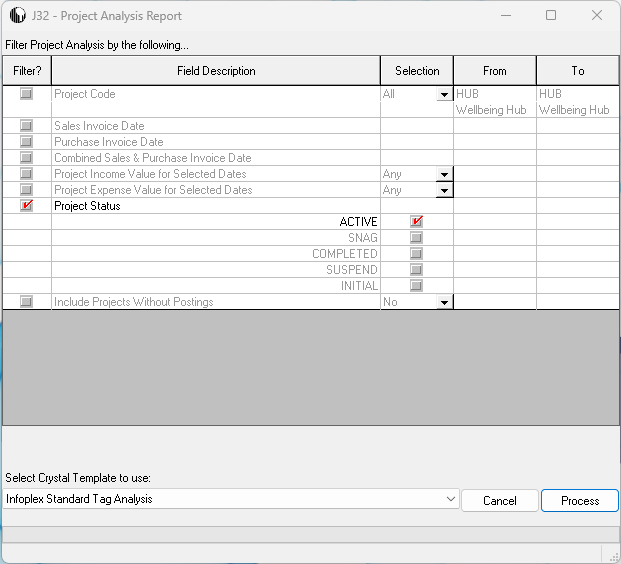621x564 pixels.
Task: Uncheck the Project Status filter checkbox
Action: (x=26, y=206)
